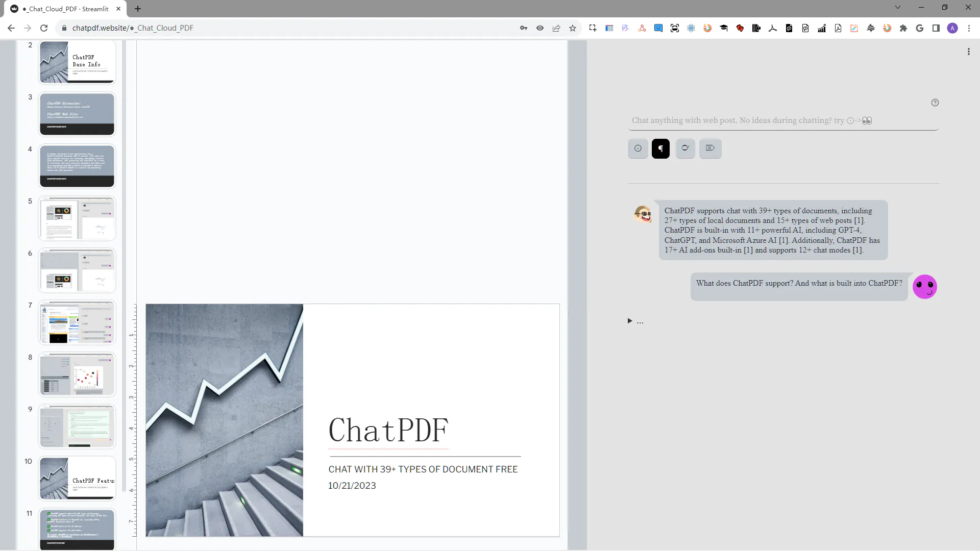Focus the 'Chat anything with web post' input
This screenshot has width=980, height=551.
click(x=783, y=120)
